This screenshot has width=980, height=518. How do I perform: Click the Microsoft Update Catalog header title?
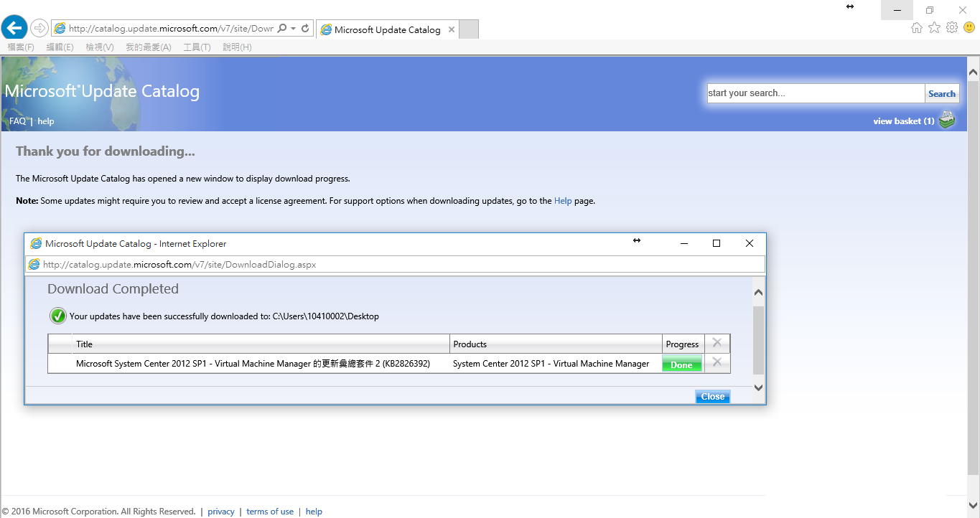(x=102, y=91)
